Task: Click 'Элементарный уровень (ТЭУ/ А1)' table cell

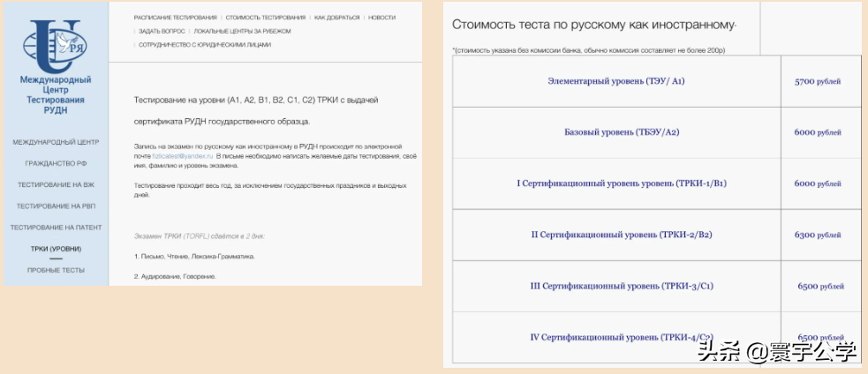Action: [x=616, y=81]
